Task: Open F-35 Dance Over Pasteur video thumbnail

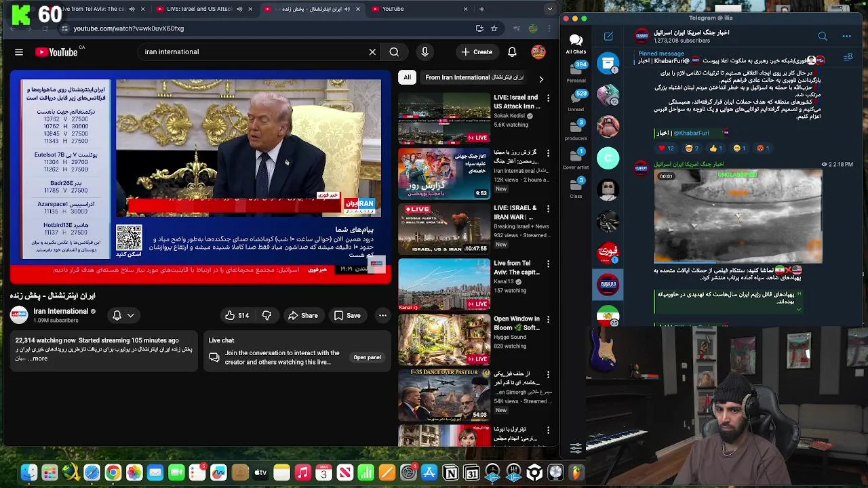Action: pos(444,394)
